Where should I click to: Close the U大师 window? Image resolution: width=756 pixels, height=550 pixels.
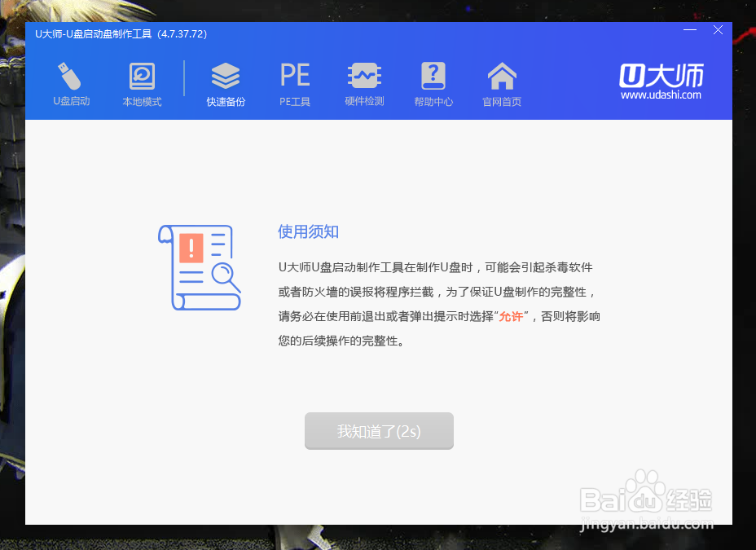(718, 30)
